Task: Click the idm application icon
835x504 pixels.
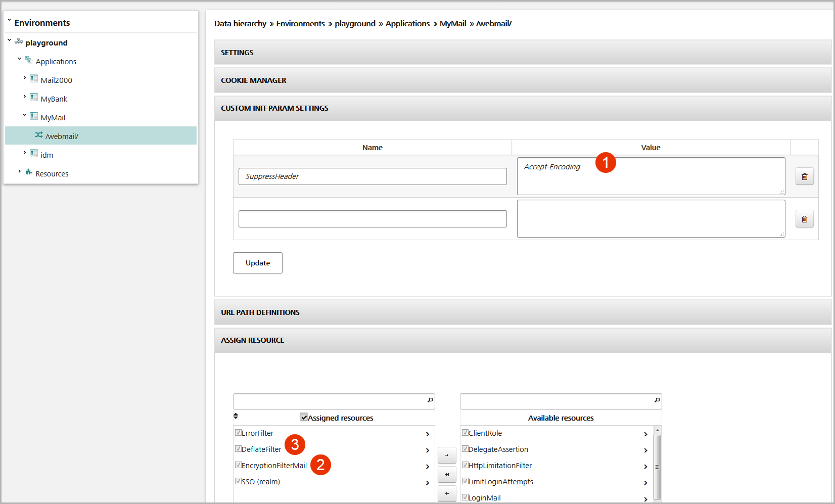Action: click(34, 154)
